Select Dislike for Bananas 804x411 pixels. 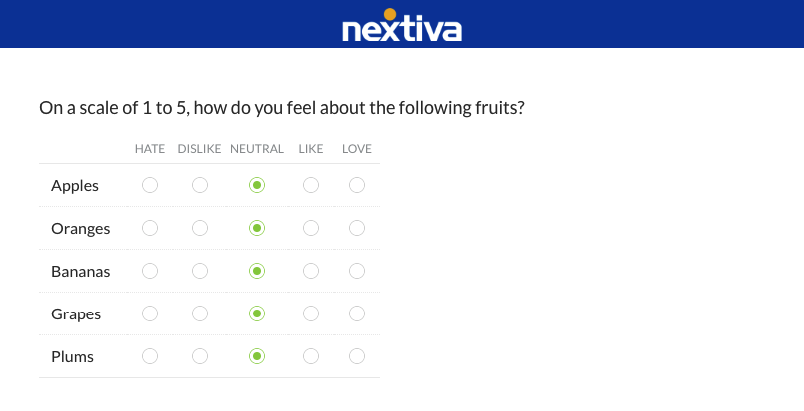click(x=200, y=271)
